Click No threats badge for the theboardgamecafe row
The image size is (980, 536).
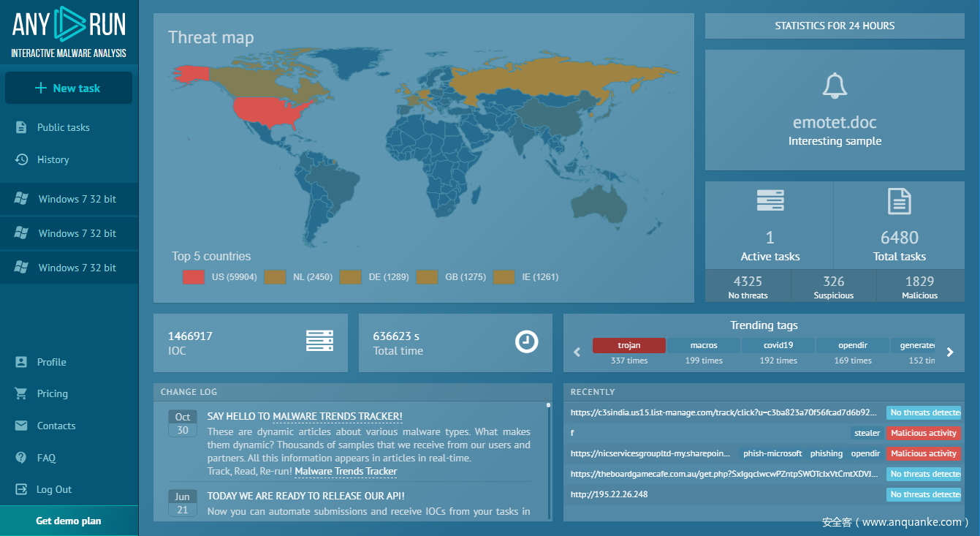[924, 474]
